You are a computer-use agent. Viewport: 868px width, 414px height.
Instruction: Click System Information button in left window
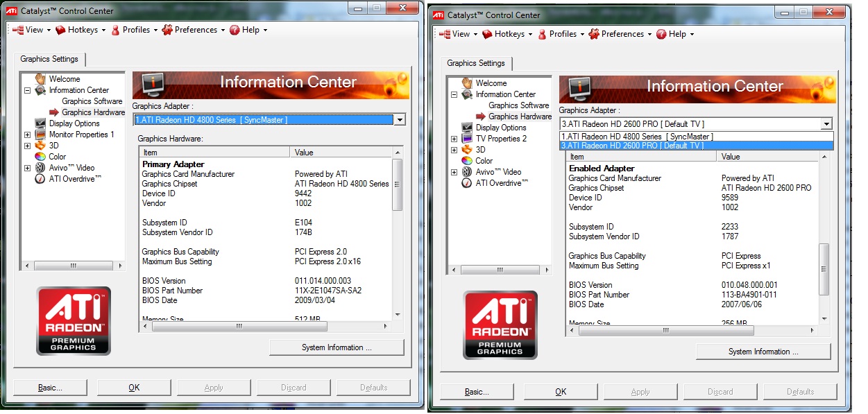[337, 347]
